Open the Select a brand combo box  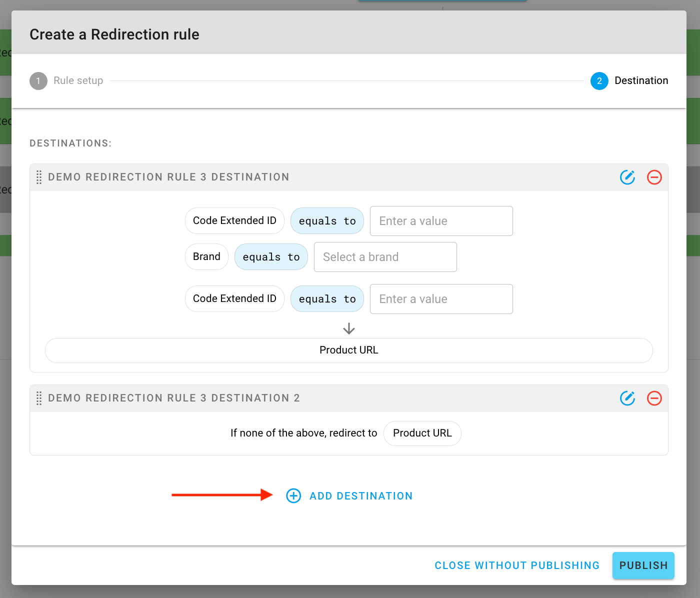(385, 257)
